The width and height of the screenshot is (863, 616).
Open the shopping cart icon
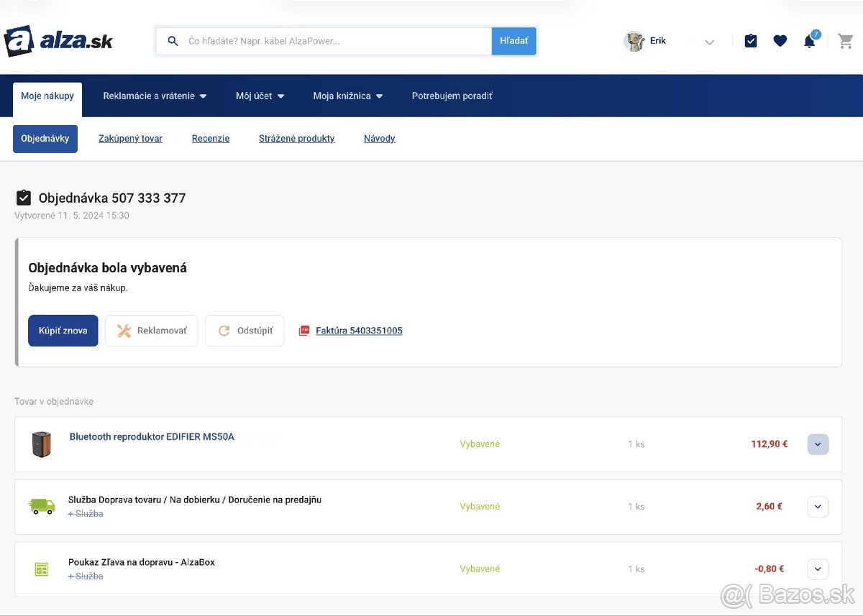coord(846,42)
